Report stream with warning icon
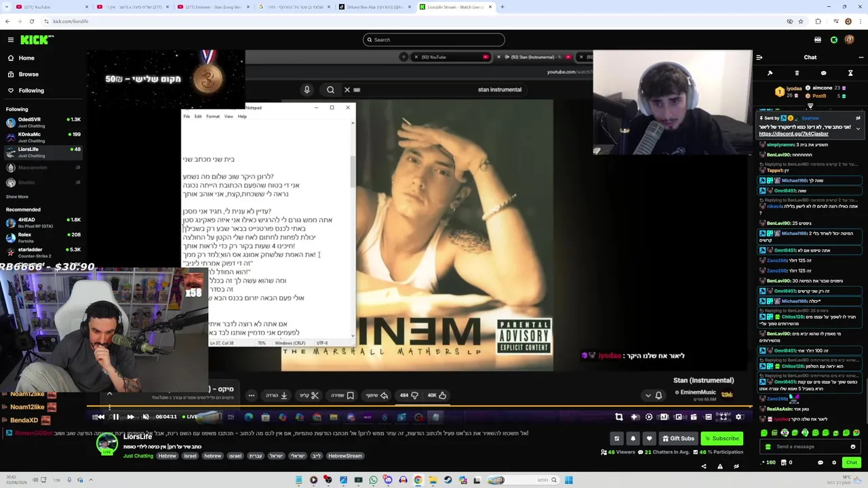This screenshot has width=868, height=488. tap(719, 466)
